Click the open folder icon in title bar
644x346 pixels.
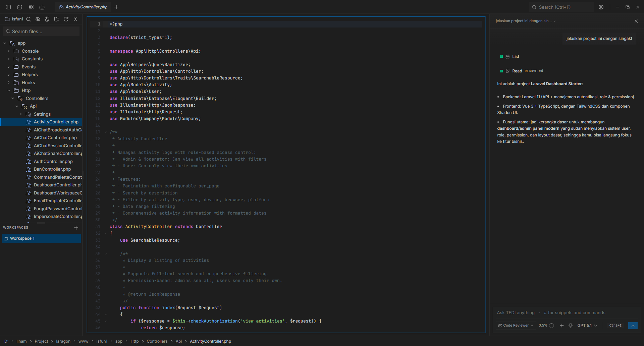click(x=20, y=7)
